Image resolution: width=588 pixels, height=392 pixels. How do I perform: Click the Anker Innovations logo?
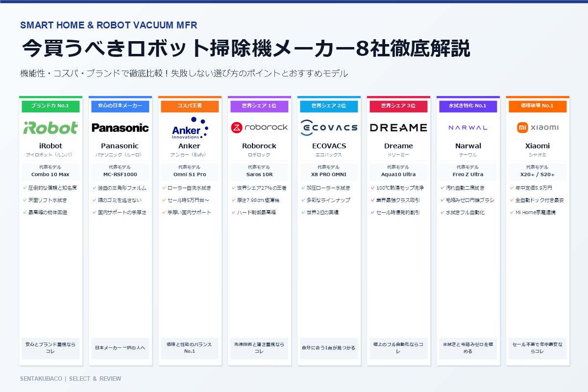click(190, 128)
